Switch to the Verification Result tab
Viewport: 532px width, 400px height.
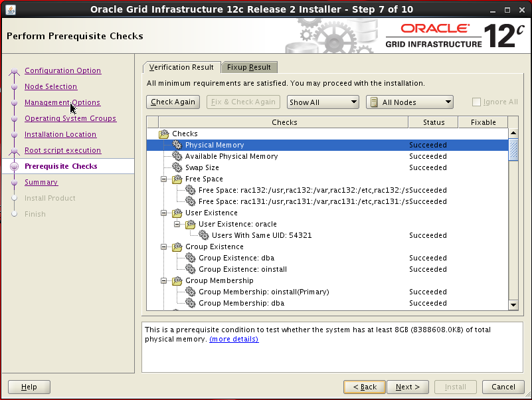coord(181,67)
